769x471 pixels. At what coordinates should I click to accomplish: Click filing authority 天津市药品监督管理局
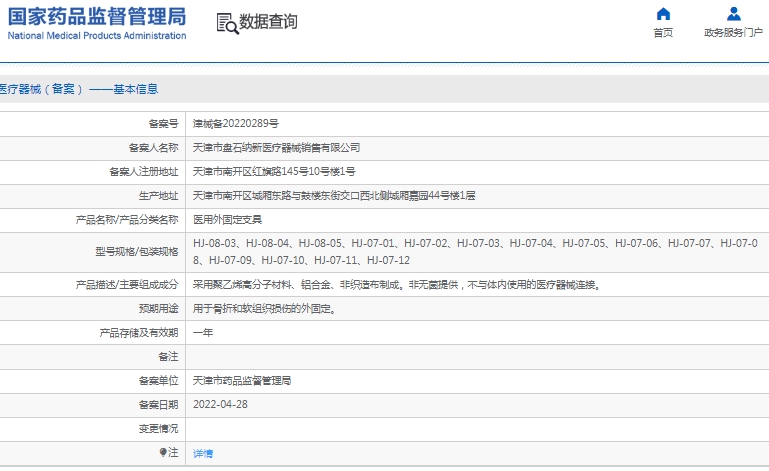pyautogui.click(x=242, y=381)
